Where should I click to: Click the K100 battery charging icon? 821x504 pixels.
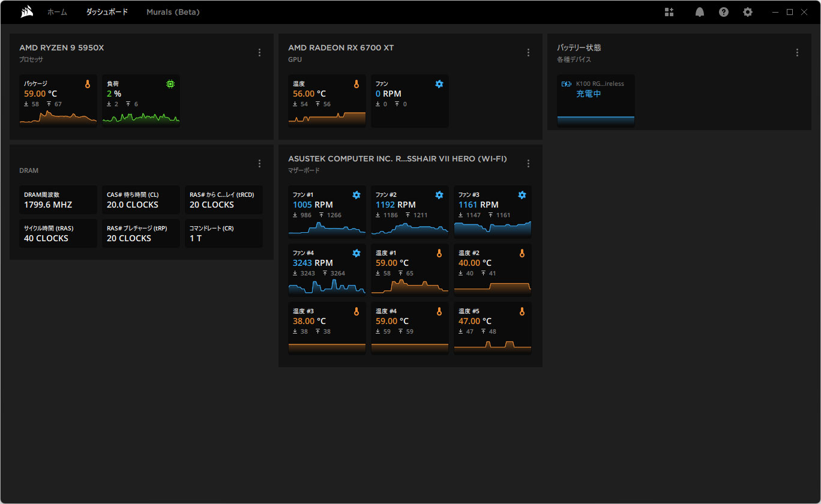[x=567, y=84]
